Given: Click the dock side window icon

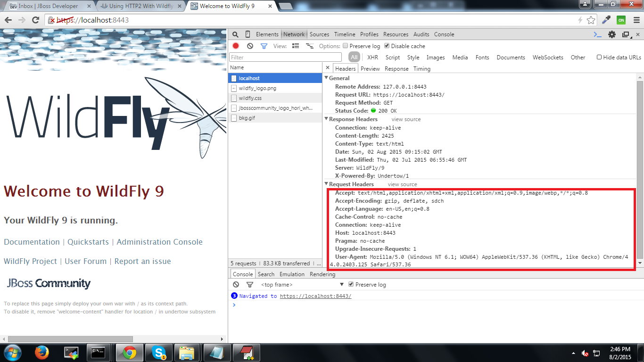Looking at the screenshot, I should (626, 34).
